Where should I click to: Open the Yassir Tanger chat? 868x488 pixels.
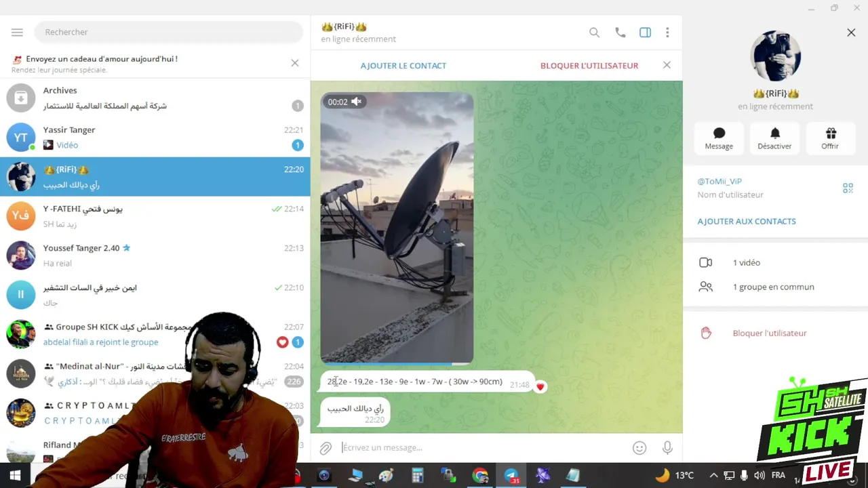point(155,137)
